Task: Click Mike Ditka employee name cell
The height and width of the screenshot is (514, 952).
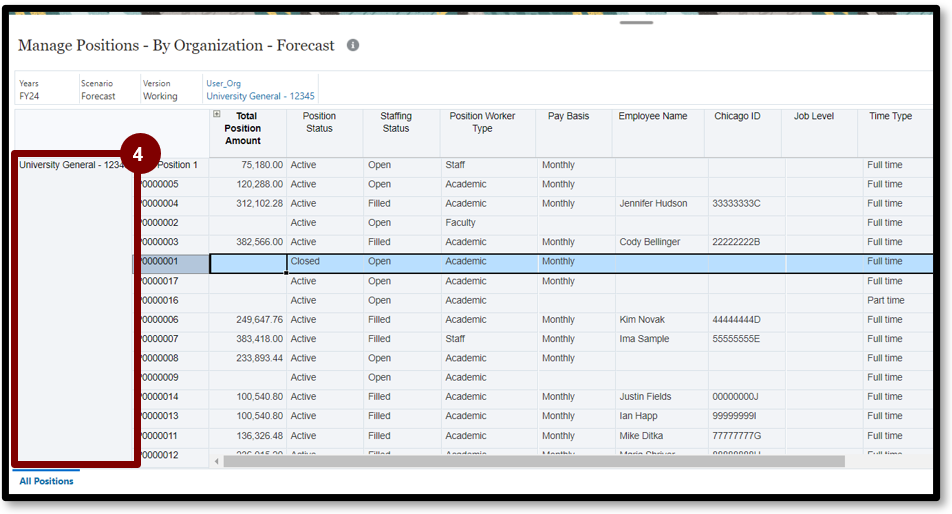Action: (x=661, y=436)
